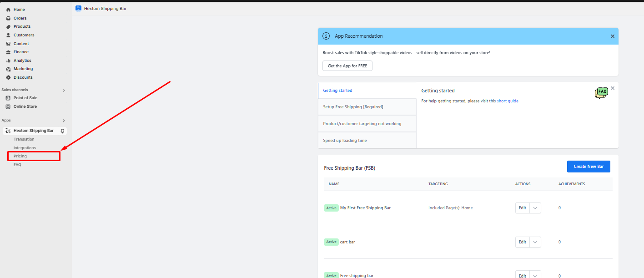Click the Home icon in sidebar
The height and width of the screenshot is (278, 644).
[x=8, y=10]
